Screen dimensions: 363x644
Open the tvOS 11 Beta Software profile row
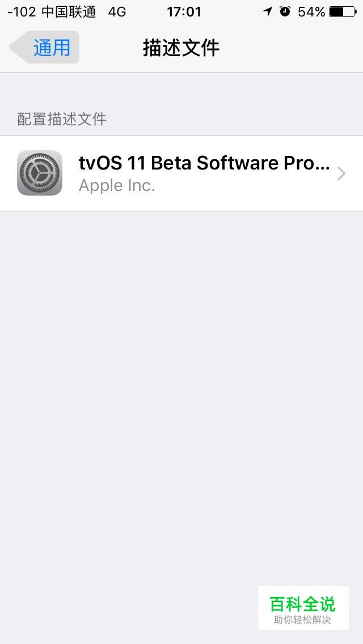pyautogui.click(x=181, y=173)
